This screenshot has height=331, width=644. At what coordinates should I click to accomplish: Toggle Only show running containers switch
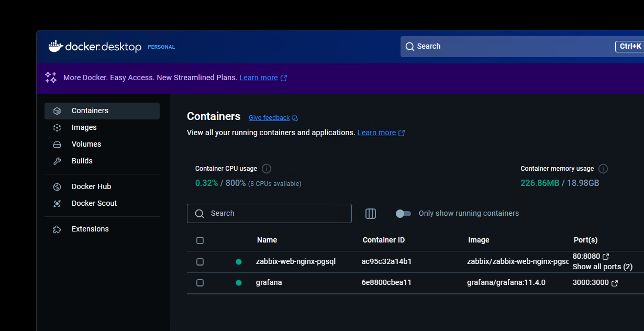click(403, 214)
